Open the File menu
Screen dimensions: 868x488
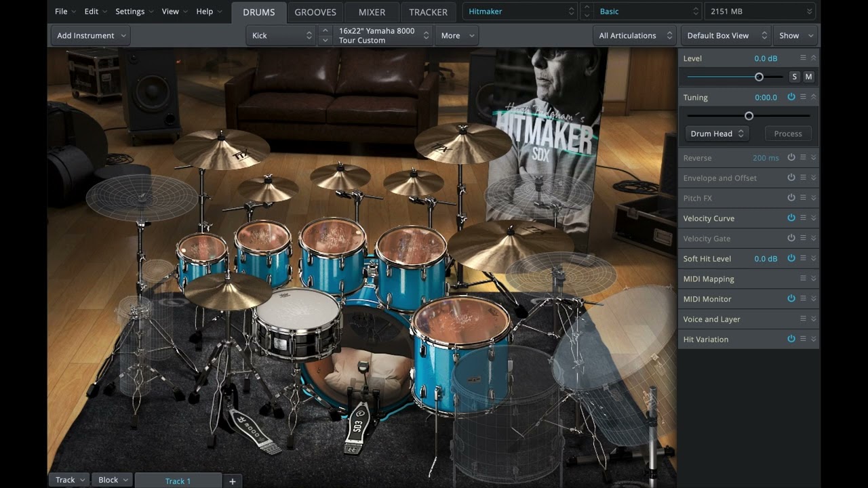65,12
